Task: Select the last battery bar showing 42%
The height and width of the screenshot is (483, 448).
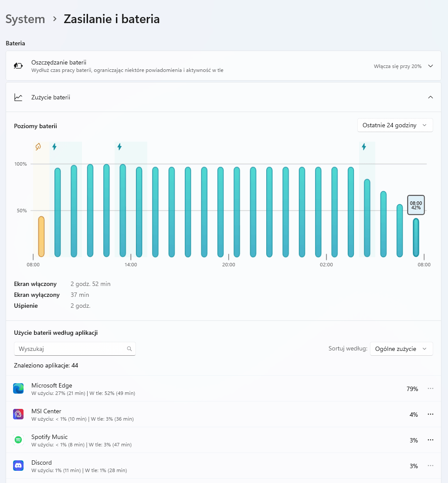Action: tap(416, 238)
